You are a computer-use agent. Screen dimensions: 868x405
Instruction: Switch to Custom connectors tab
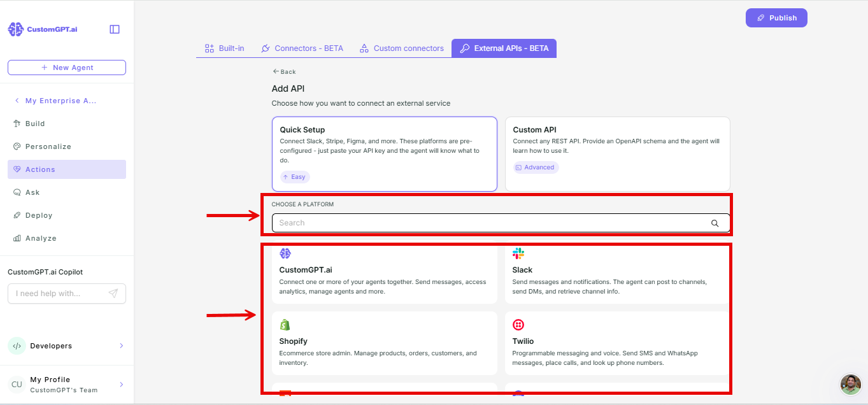(402, 48)
